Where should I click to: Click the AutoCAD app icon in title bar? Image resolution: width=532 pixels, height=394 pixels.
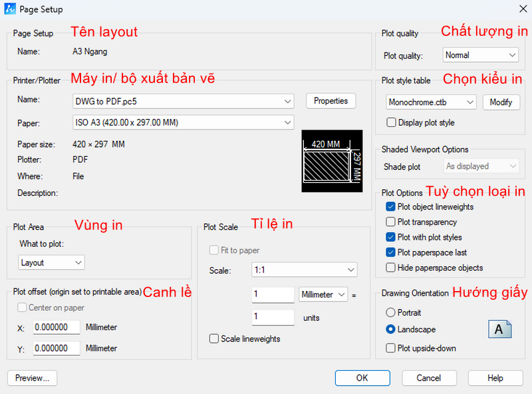click(x=10, y=9)
